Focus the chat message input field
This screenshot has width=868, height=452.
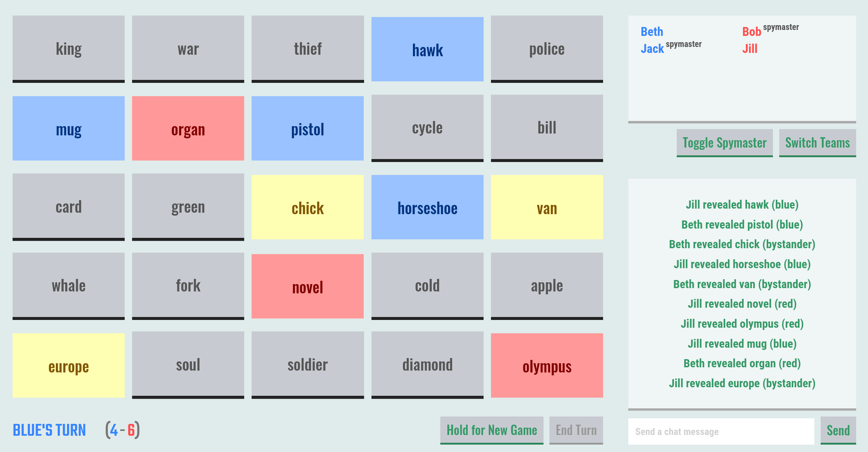(x=721, y=432)
